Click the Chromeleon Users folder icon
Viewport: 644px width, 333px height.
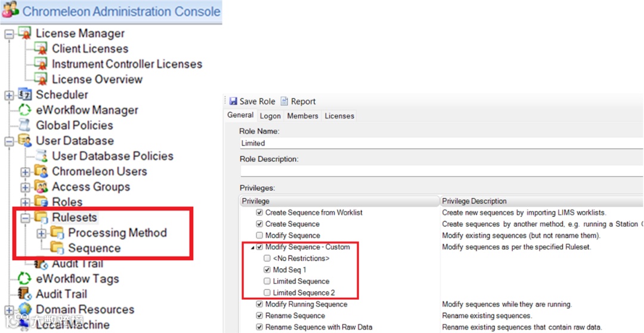tap(41, 171)
